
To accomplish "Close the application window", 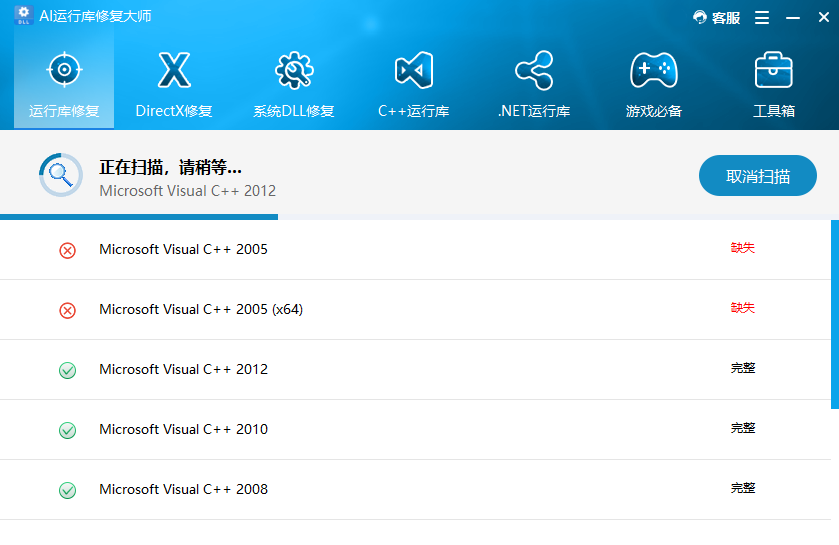I will 824,17.
